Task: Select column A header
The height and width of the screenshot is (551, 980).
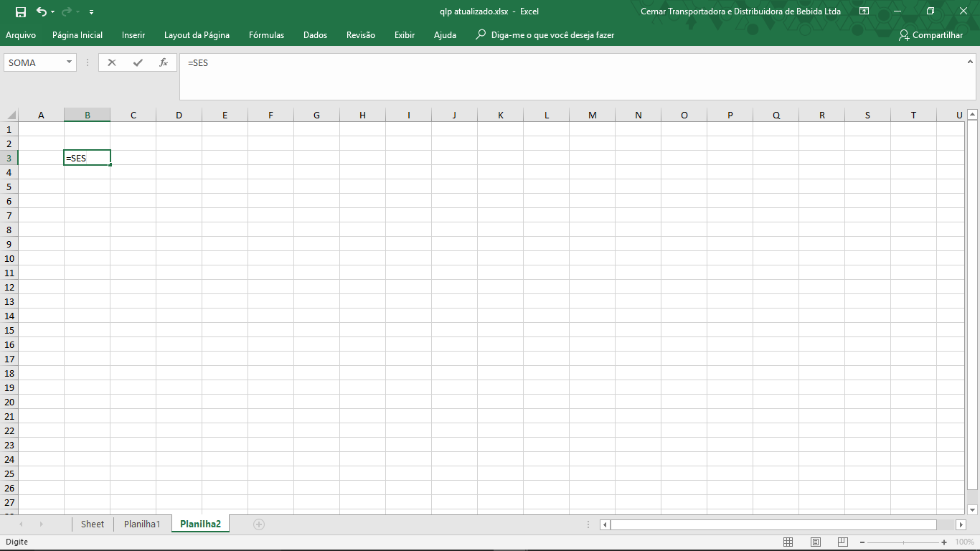Action: (41, 115)
